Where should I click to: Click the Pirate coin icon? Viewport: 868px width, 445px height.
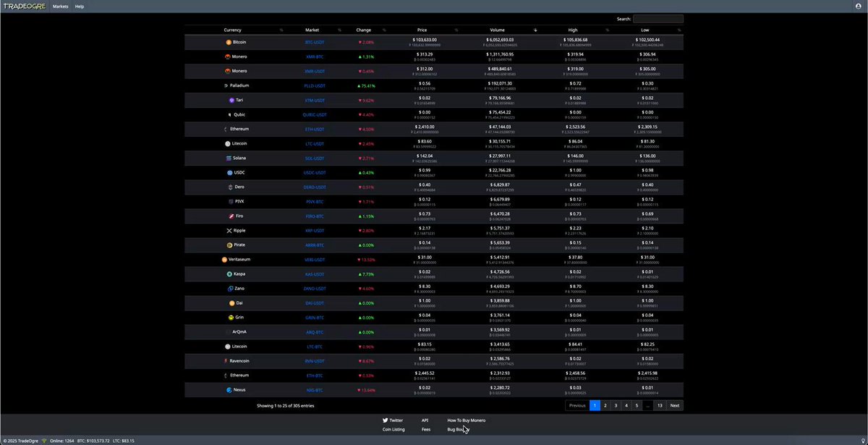(x=229, y=245)
